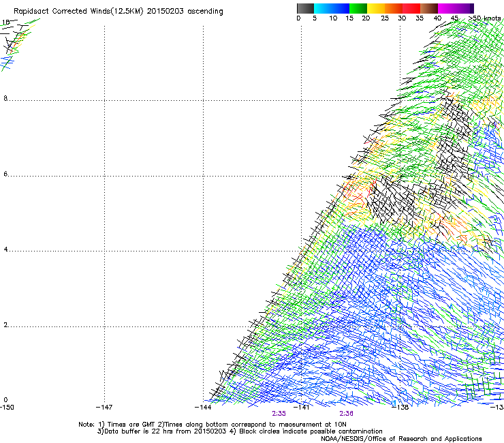This screenshot has height=443, width=504.
Task: Click the cyan-blue 5-15 knots legend segment
Action: [x=332, y=8]
